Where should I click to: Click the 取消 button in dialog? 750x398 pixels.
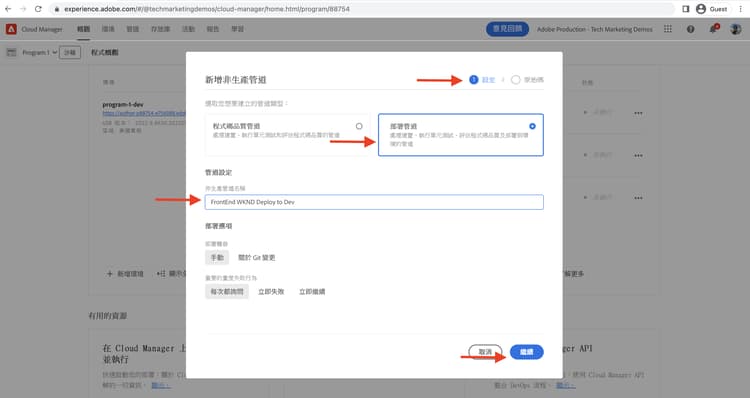(485, 352)
